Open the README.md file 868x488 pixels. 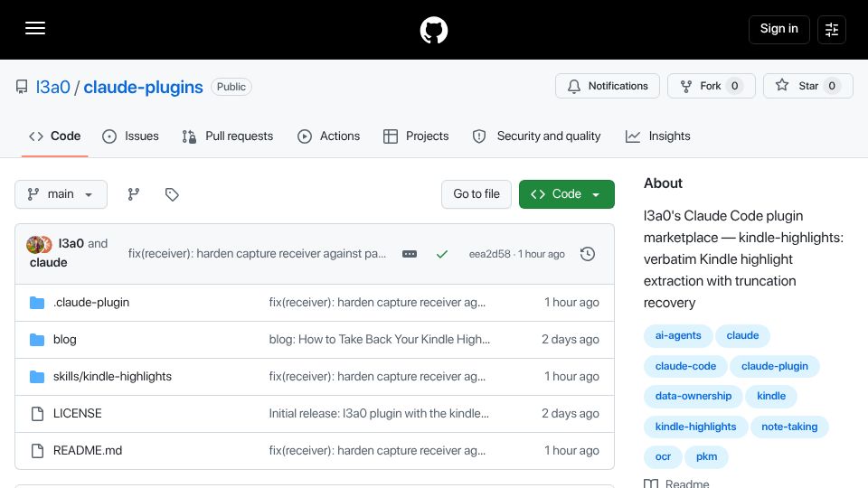pos(88,451)
